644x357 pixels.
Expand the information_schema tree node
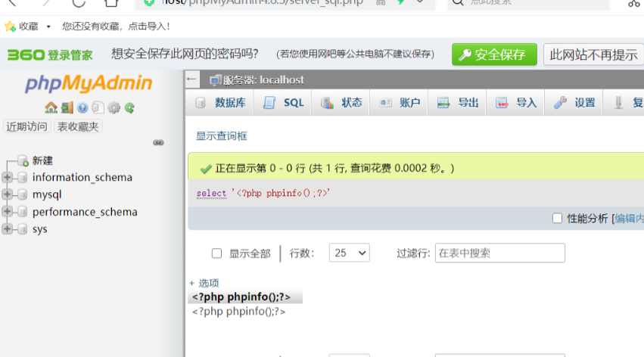tap(7, 177)
